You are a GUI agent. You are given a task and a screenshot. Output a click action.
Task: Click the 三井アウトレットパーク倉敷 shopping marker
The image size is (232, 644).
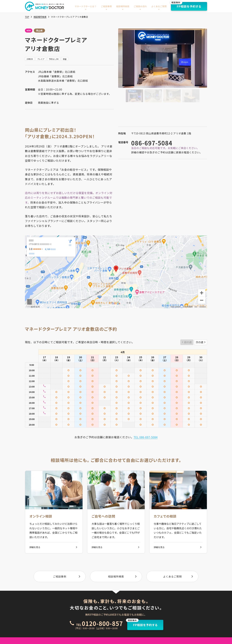(x=109, y=269)
